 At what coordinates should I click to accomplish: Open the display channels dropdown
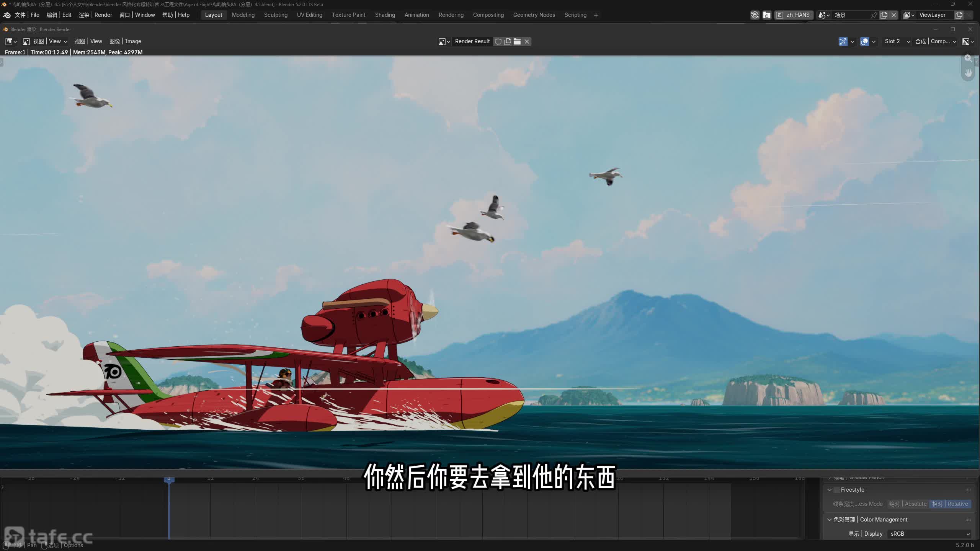968,41
